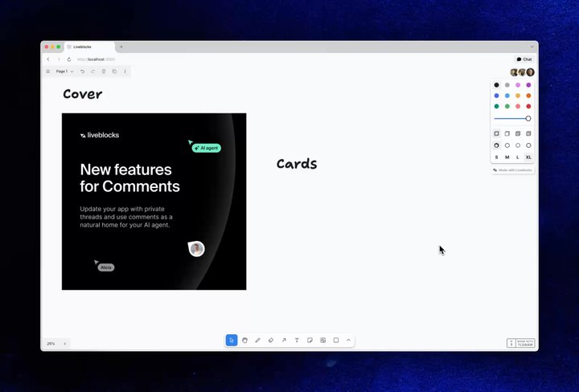The height and width of the screenshot is (392, 579).
Task: Select the fourth fill style option
Action: pos(529,133)
